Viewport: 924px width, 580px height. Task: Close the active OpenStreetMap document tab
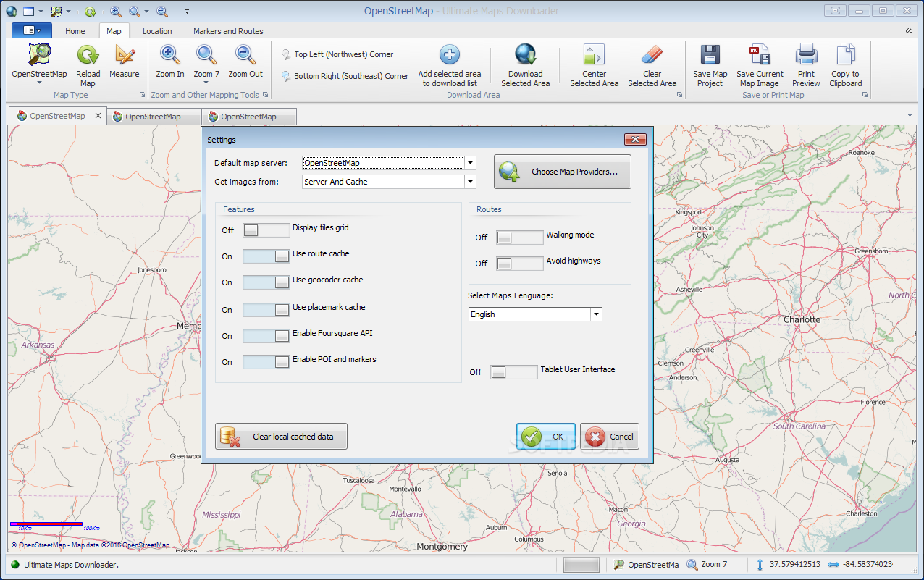click(98, 116)
